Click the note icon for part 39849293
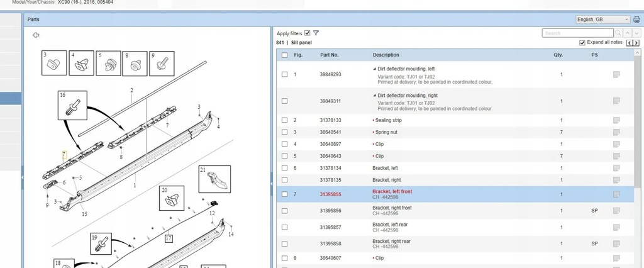This screenshot has width=644, height=268. 616,74
